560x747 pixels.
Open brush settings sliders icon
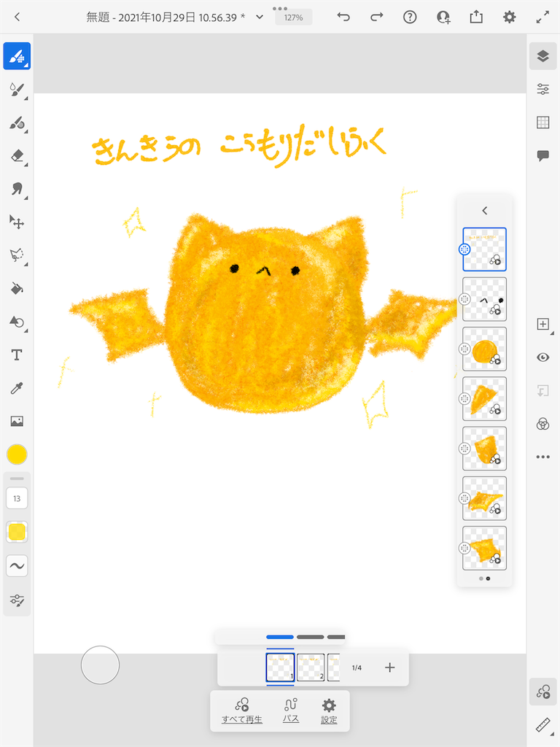coord(17,600)
